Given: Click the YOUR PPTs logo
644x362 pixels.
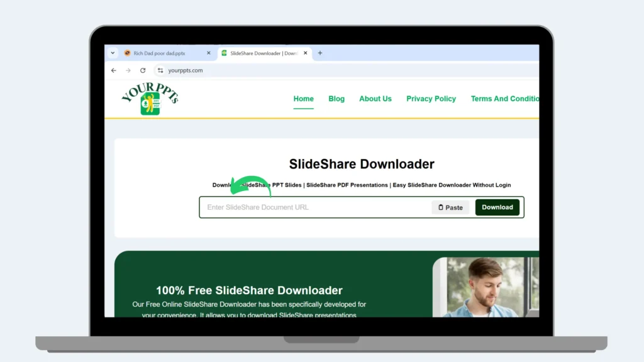Looking at the screenshot, I should 150,99.
